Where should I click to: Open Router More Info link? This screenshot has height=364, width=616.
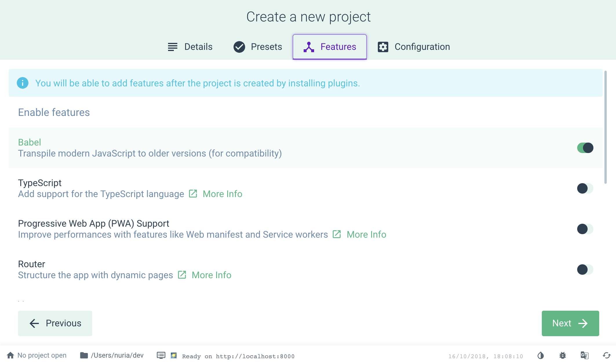(x=211, y=275)
